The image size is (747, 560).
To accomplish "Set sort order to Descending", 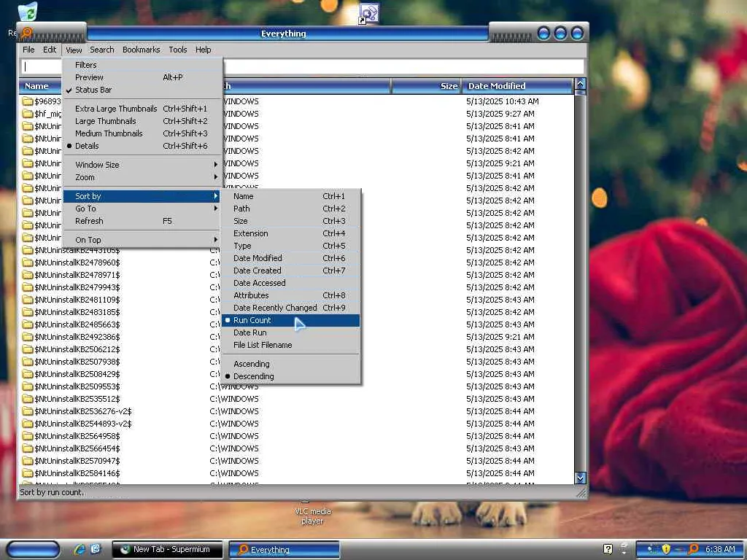I will (290, 376).
